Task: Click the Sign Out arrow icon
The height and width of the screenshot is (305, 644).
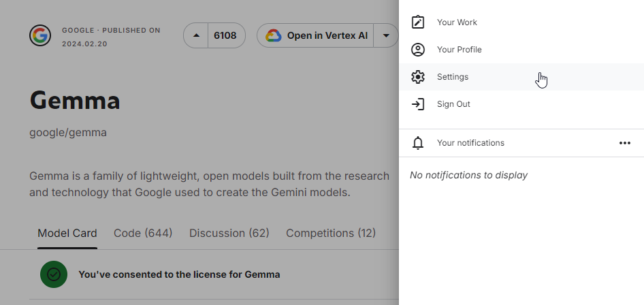Action: pyautogui.click(x=418, y=104)
